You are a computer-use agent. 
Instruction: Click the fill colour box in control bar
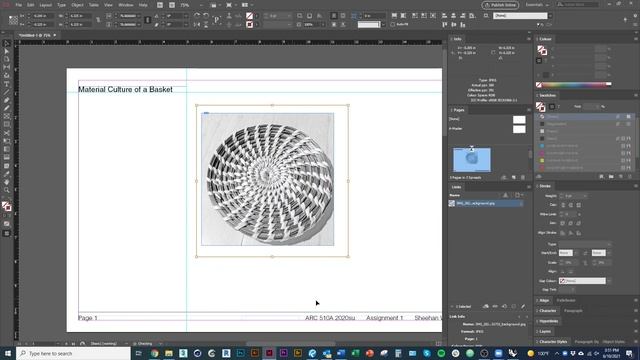click(x=249, y=16)
